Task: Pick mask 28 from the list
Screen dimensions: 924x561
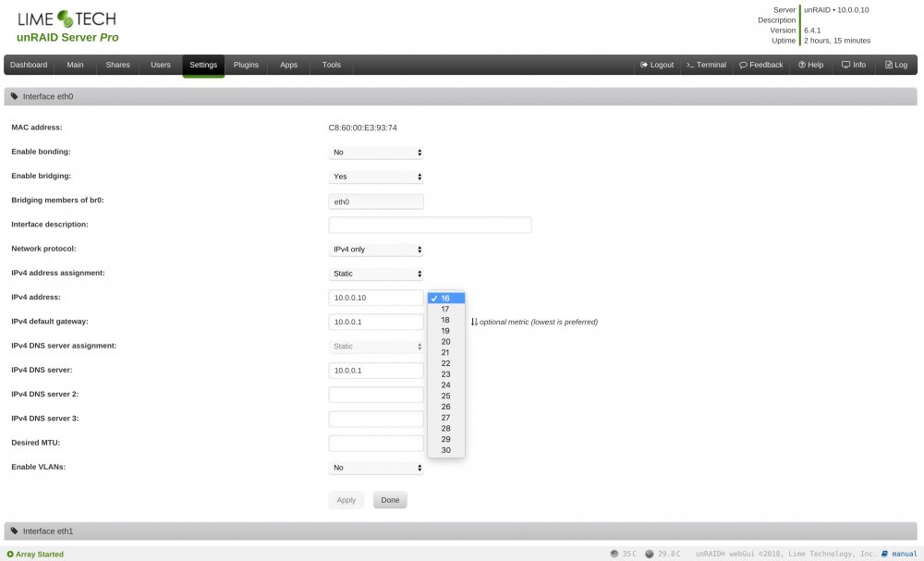Action: (x=446, y=429)
